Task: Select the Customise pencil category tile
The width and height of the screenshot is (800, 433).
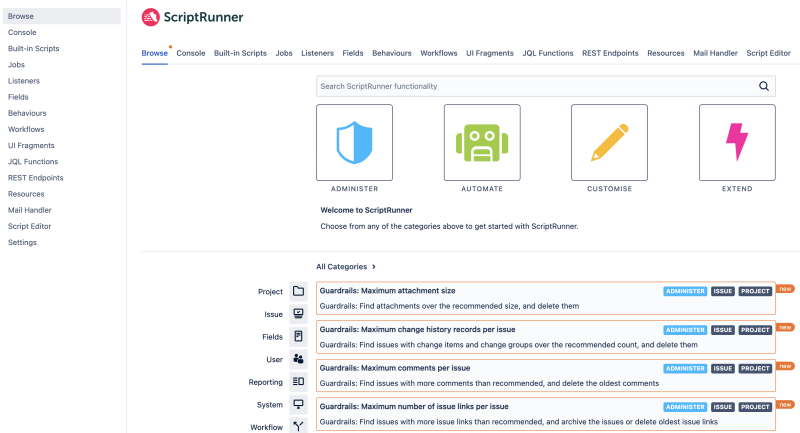Action: point(609,142)
